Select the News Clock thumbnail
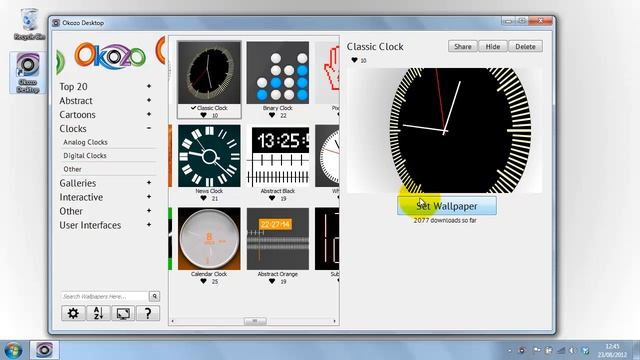 tap(209, 156)
